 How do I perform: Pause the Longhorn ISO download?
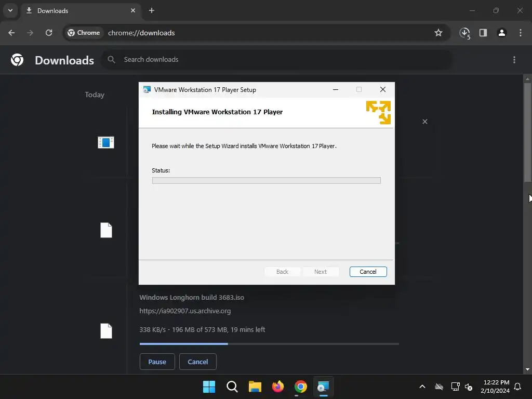click(157, 362)
